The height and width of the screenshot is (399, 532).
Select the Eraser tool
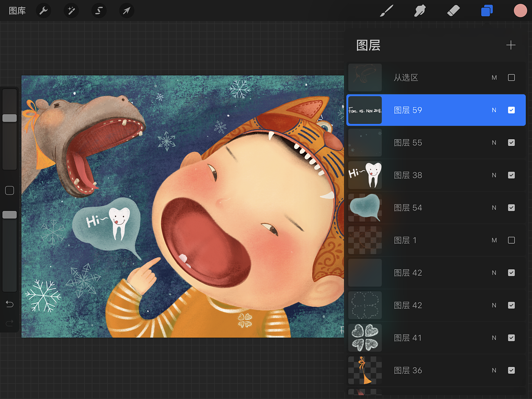point(453,11)
